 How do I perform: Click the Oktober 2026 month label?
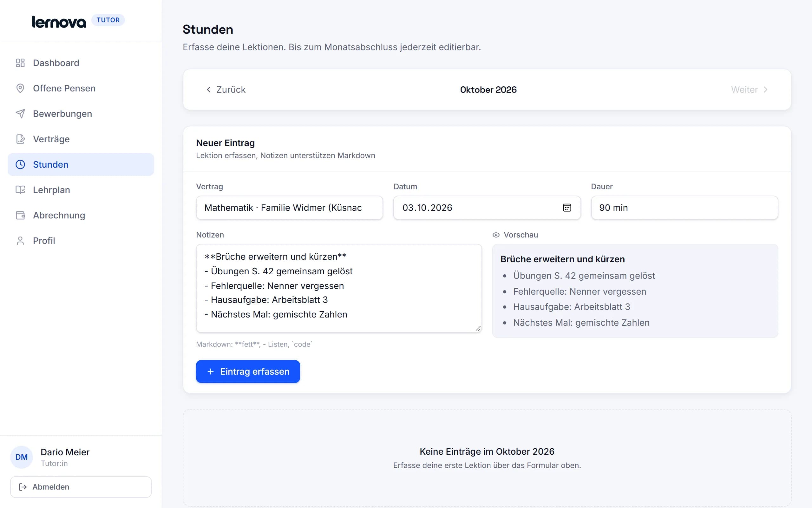[x=488, y=90]
